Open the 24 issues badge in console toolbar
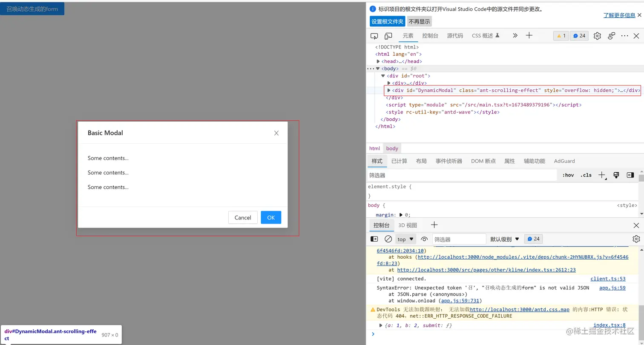Image resolution: width=644 pixels, height=345 pixels. [x=533, y=239]
